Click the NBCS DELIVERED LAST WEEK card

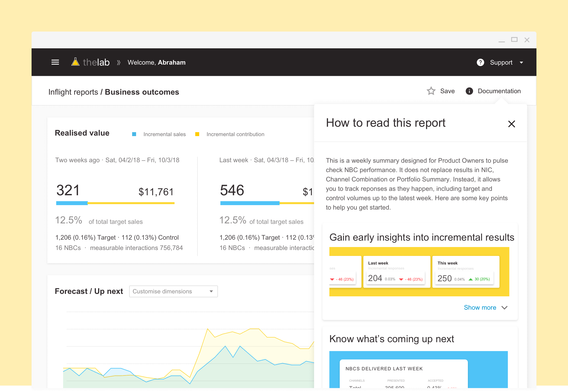click(404, 374)
